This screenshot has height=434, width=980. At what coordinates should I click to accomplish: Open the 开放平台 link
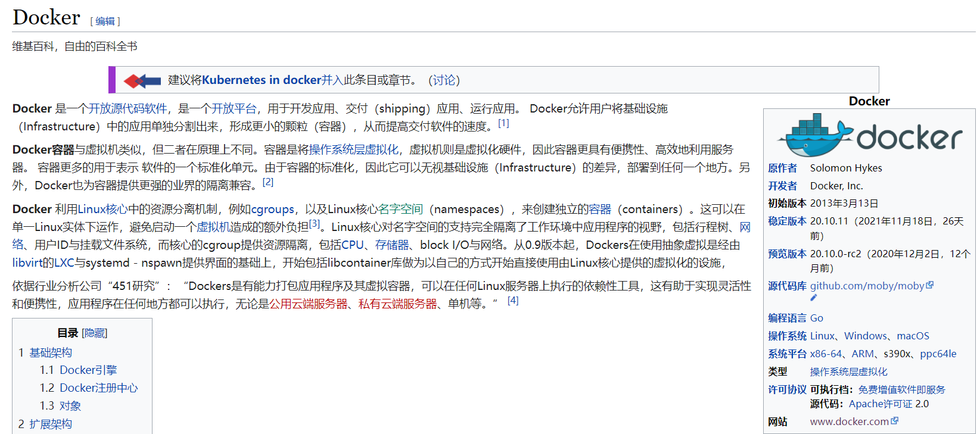pos(234,109)
